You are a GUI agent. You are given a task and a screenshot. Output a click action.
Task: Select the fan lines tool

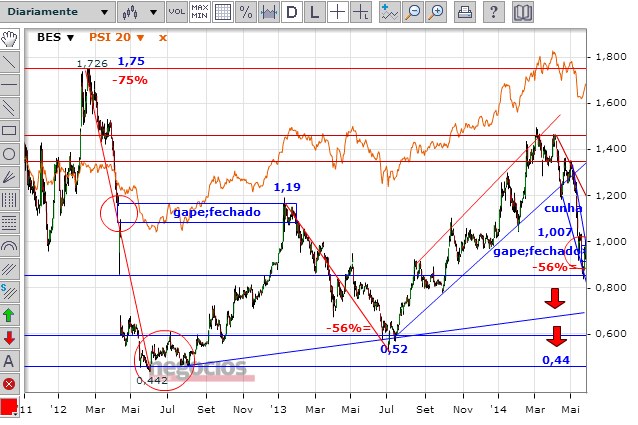[9, 177]
